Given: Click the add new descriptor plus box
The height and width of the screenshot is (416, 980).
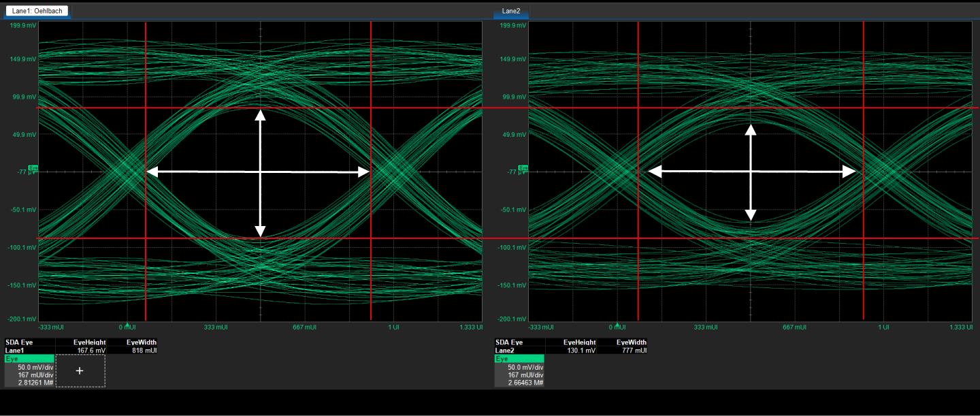Looking at the screenshot, I should [x=80, y=370].
